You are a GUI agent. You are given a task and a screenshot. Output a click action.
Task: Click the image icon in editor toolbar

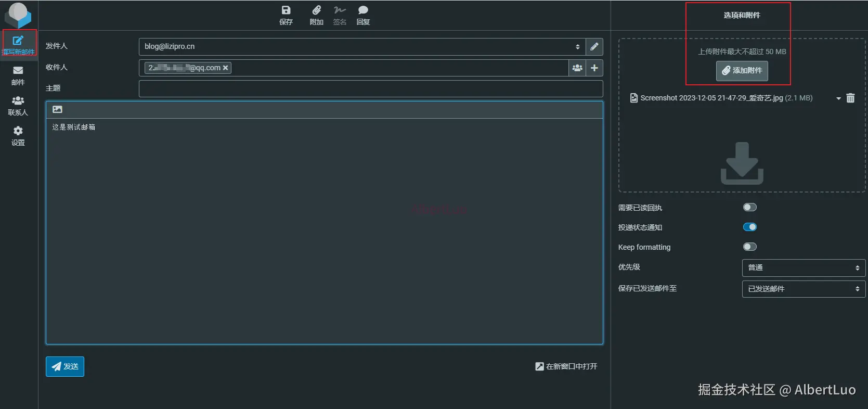pos(58,109)
